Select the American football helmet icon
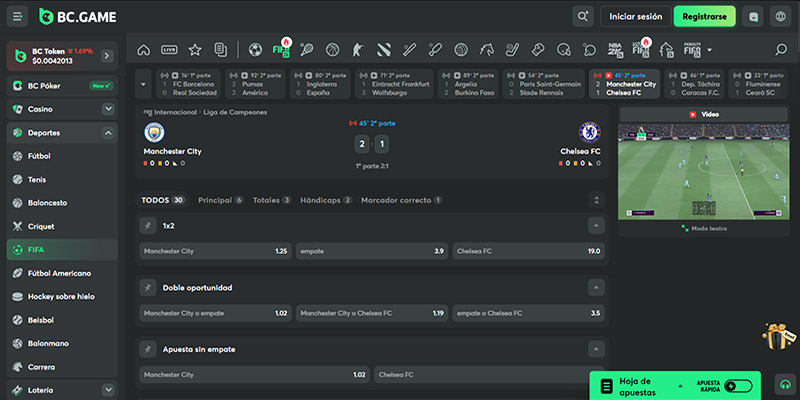800x400 pixels. tap(564, 49)
